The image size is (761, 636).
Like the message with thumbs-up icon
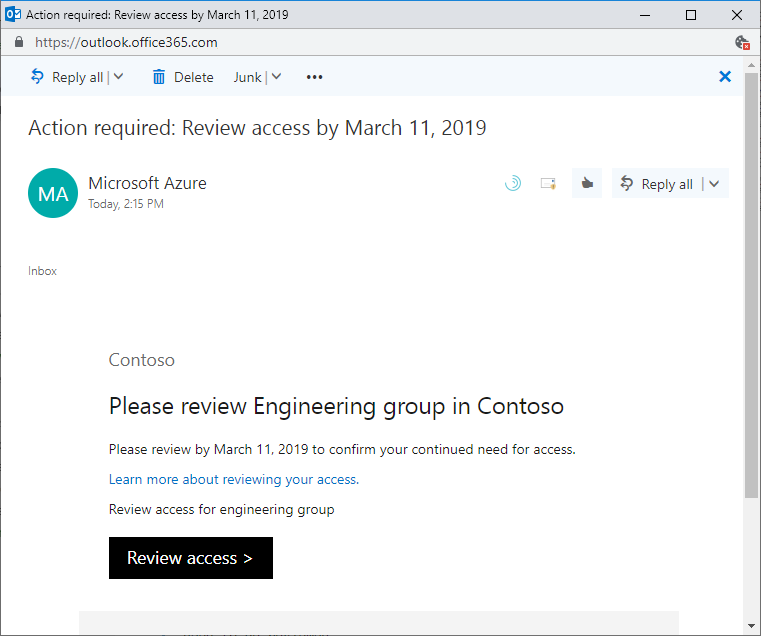click(x=587, y=183)
